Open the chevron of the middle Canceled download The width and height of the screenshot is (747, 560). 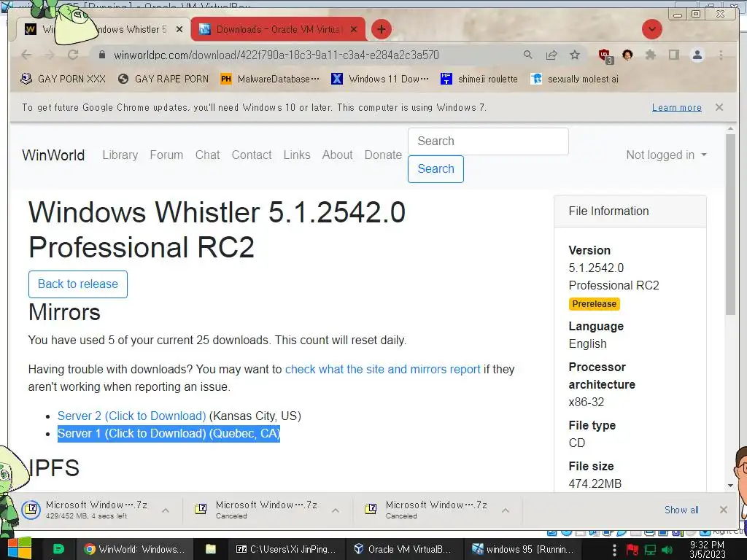(x=336, y=510)
